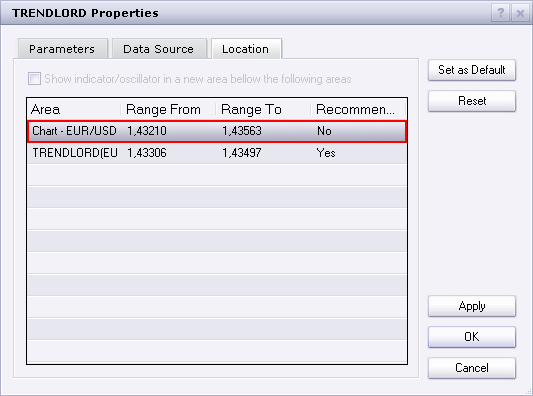This screenshot has width=533, height=396.
Task: Select the TRENDLORD(EU row
Action: coord(217,153)
